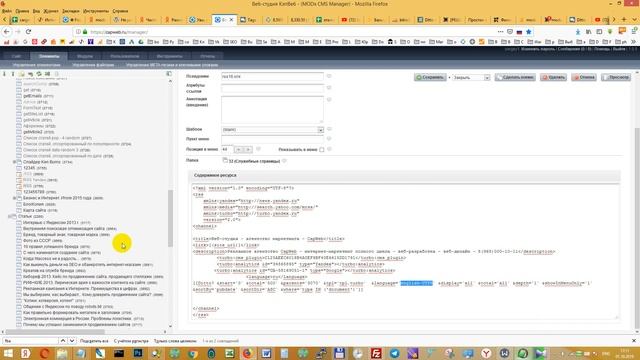Click help icon next to alias field
Viewport: 640px width, 360px height.
point(329,76)
